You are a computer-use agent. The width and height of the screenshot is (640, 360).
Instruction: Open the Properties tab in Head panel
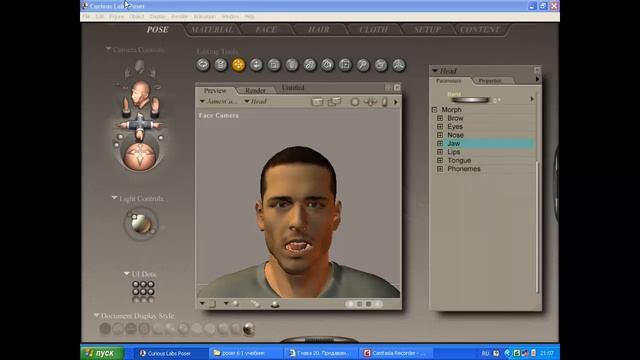point(490,81)
